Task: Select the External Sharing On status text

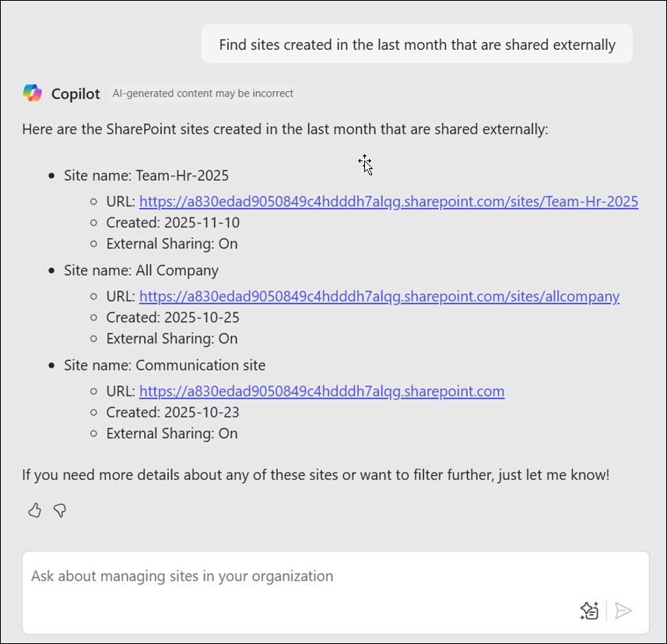Action: (171, 243)
